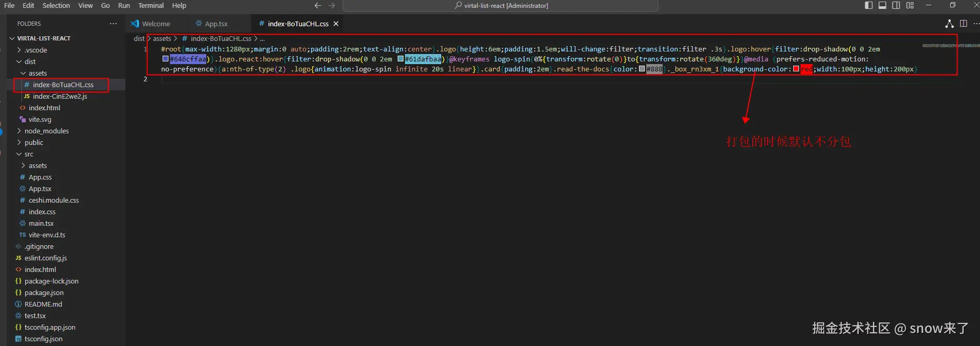The width and height of the screenshot is (980, 346).
Task: Select the index-BoTuaCHL.css tab
Action: click(298, 24)
